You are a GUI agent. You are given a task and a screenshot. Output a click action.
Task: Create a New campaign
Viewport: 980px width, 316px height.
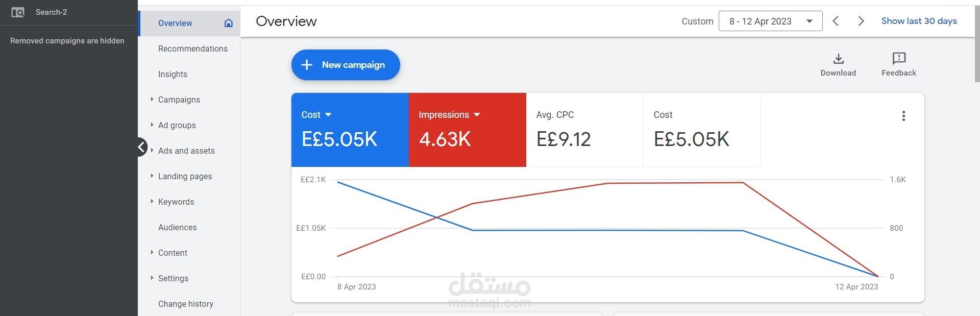[x=346, y=65]
